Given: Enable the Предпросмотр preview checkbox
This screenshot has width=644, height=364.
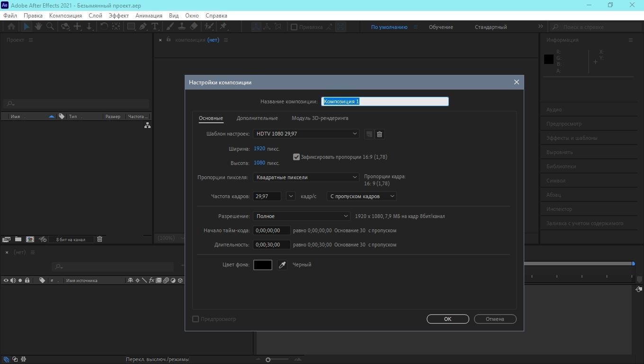Looking at the screenshot, I should pyautogui.click(x=196, y=319).
